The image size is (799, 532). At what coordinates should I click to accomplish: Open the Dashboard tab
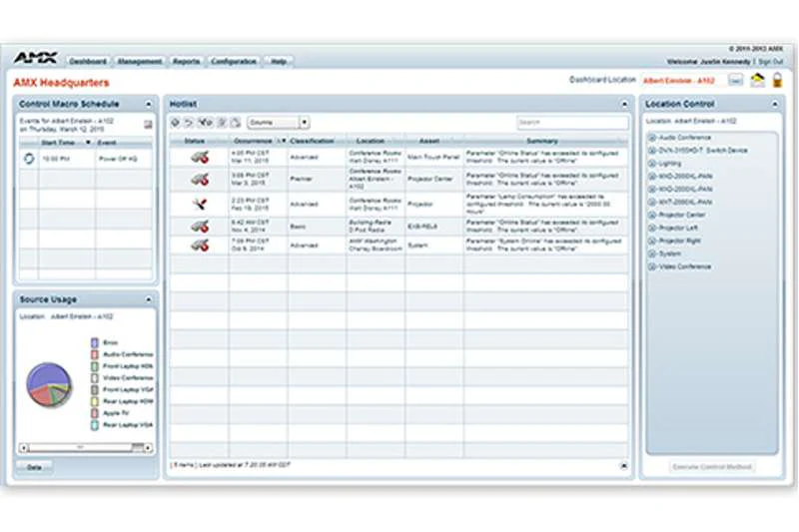click(88, 62)
